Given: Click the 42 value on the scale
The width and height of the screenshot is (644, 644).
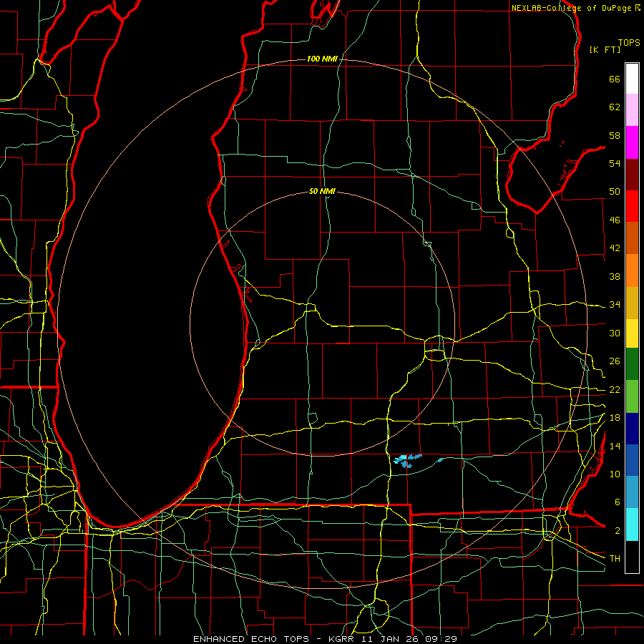Looking at the screenshot, I should [615, 248].
